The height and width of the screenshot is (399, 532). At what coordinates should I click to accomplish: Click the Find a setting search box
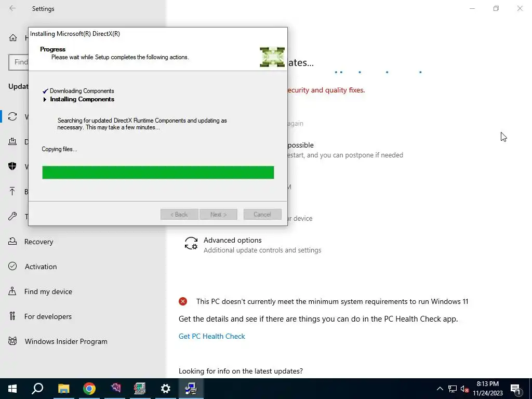[x=19, y=62]
